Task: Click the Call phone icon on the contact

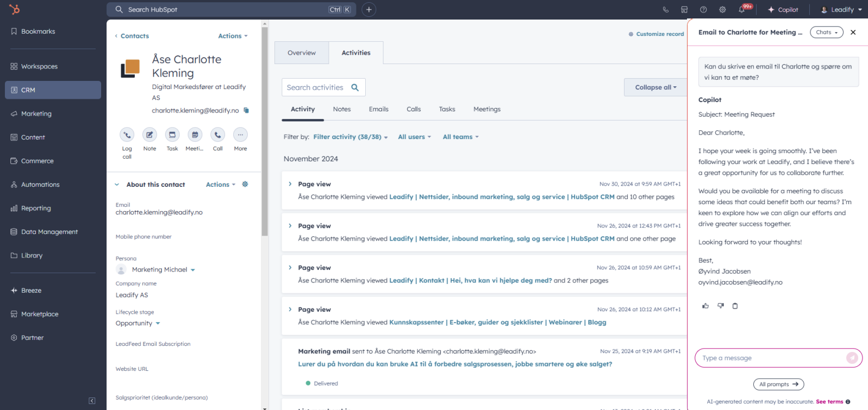Action: pyautogui.click(x=217, y=135)
